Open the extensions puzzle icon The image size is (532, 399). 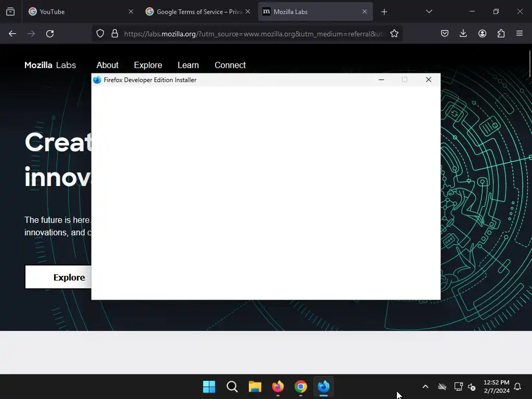501,33
